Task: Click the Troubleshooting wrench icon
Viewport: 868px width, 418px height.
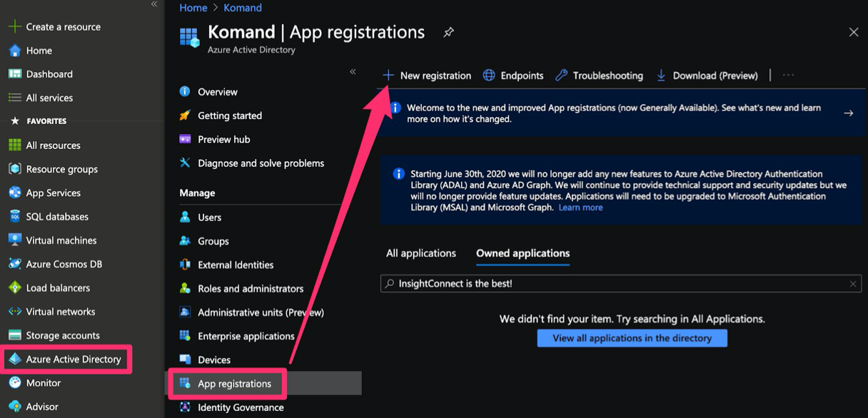Action: pyautogui.click(x=562, y=75)
